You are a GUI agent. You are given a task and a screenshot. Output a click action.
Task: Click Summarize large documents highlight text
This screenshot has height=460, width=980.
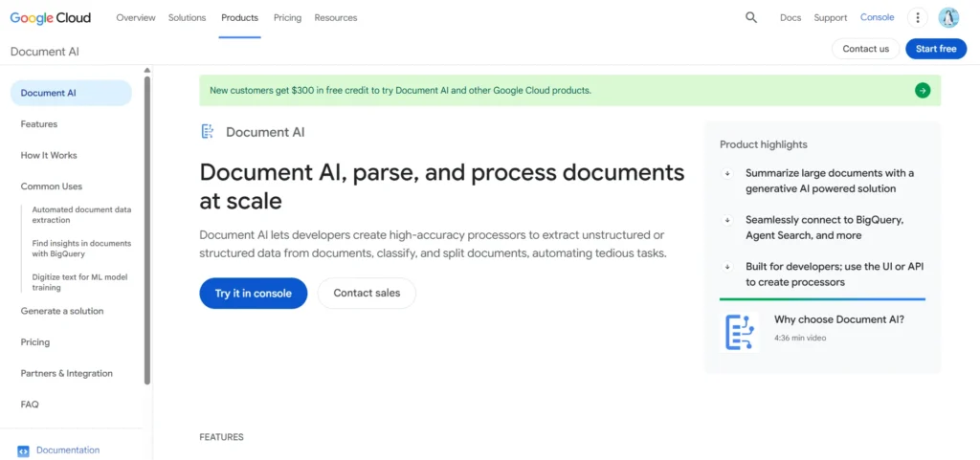830,181
